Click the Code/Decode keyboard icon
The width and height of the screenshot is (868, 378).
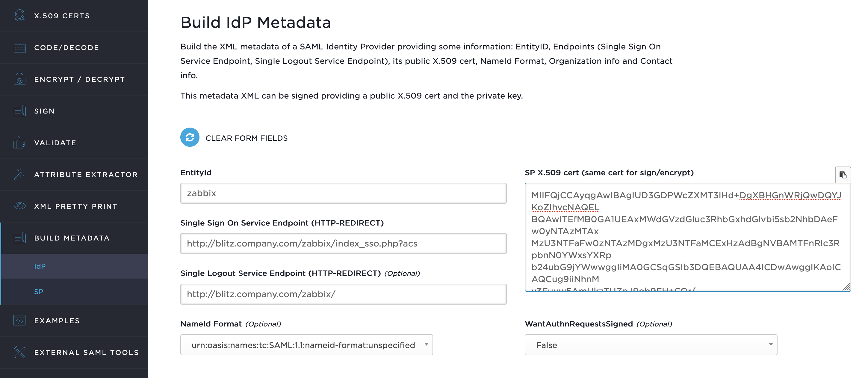click(19, 47)
